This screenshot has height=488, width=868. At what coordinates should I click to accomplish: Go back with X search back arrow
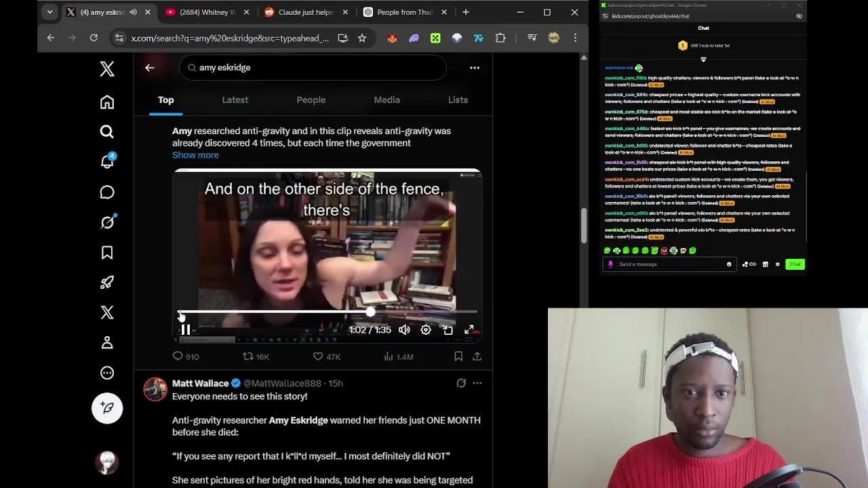150,68
